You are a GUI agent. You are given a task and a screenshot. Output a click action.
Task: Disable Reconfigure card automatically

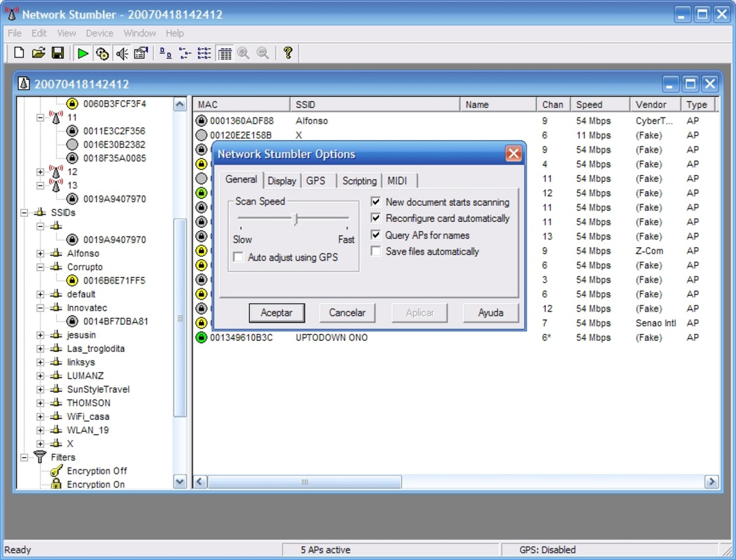[376, 218]
